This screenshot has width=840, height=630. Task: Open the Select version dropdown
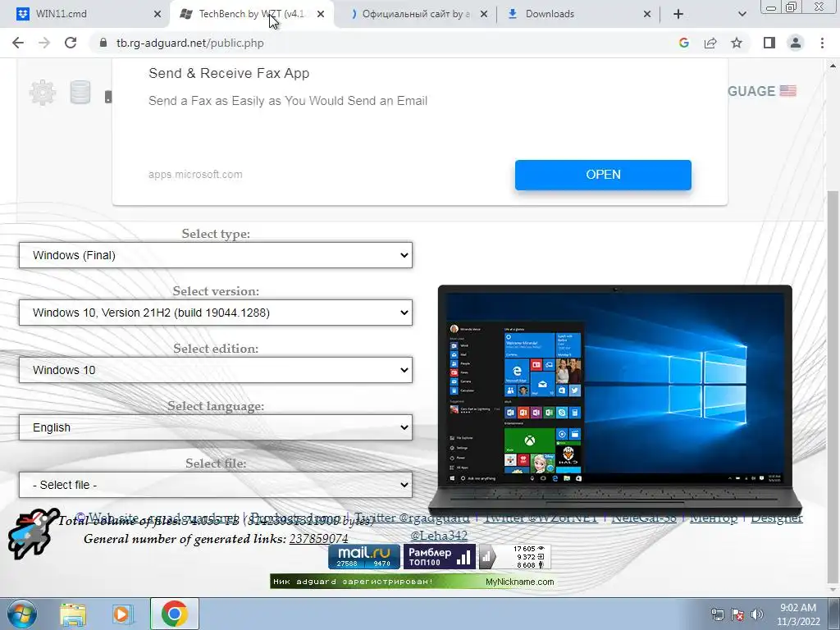pos(216,313)
